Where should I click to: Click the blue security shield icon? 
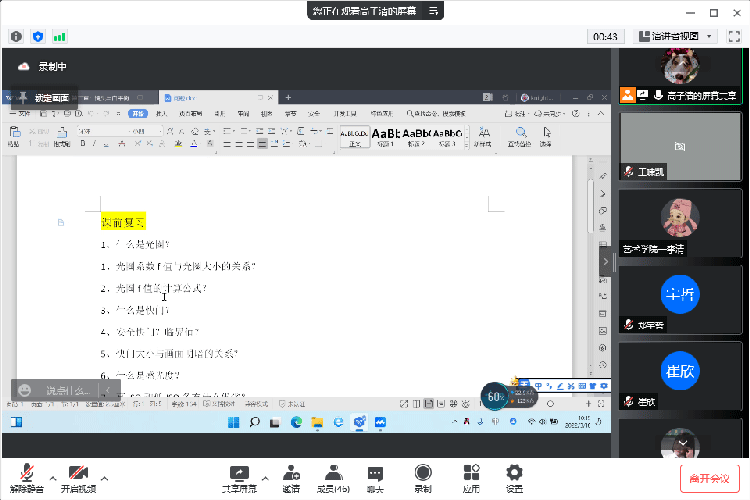(x=38, y=36)
